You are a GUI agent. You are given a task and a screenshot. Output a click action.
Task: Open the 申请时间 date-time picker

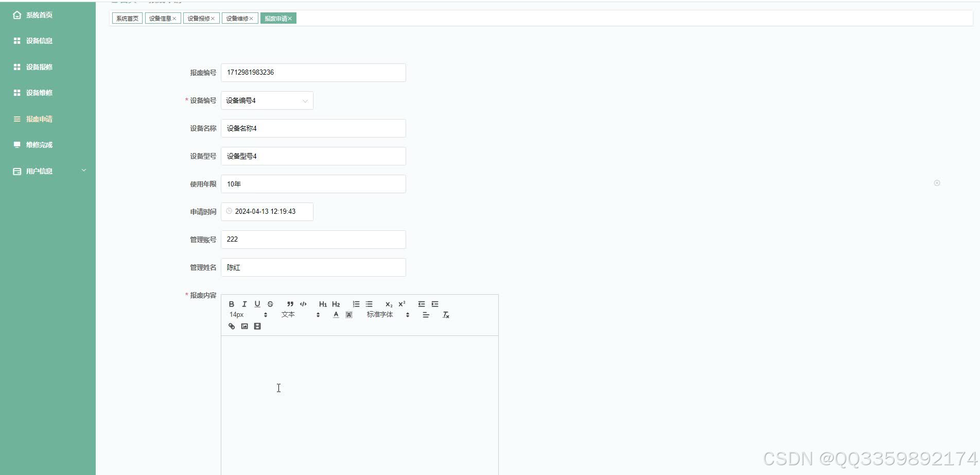coord(267,212)
